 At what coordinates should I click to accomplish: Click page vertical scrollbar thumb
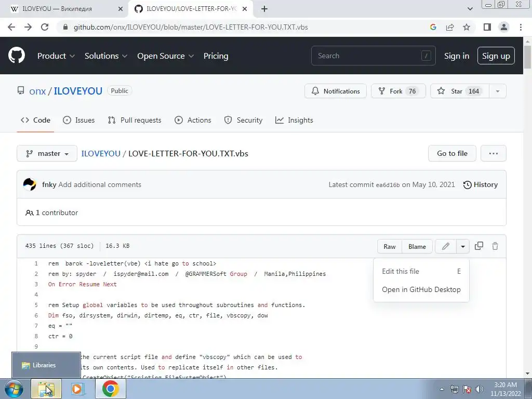(527, 57)
